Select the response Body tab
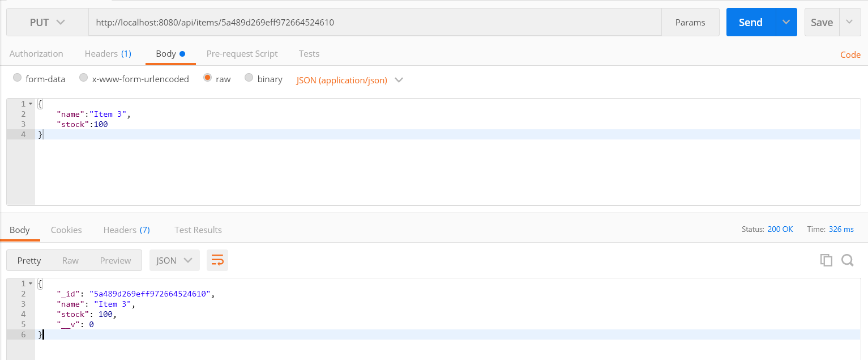Screen dimensions: 868x360 [20, 230]
